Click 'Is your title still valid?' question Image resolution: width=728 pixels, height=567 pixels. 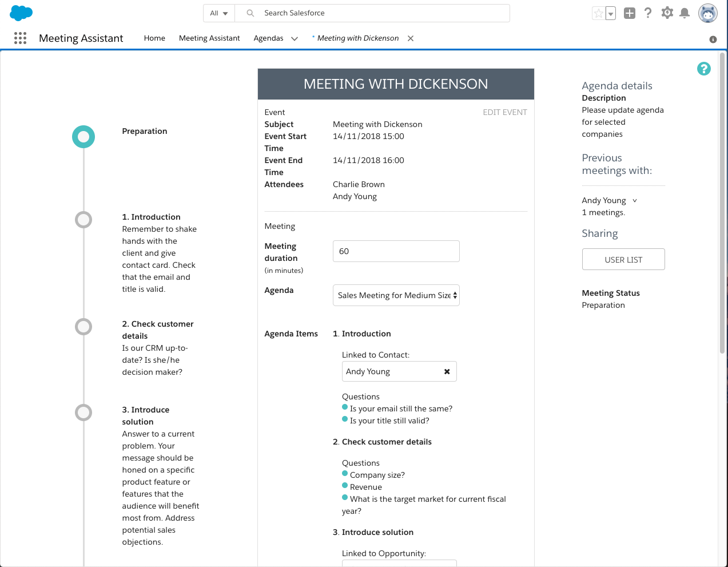(389, 421)
